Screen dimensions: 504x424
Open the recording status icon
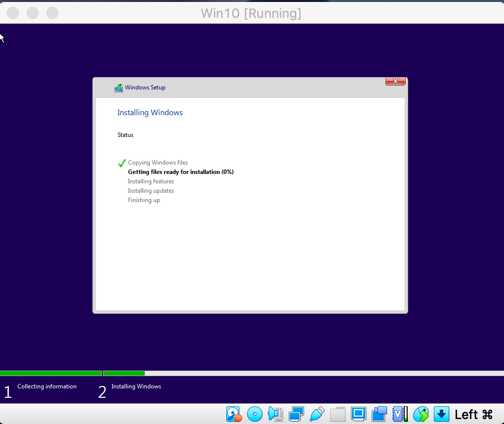[379, 414]
